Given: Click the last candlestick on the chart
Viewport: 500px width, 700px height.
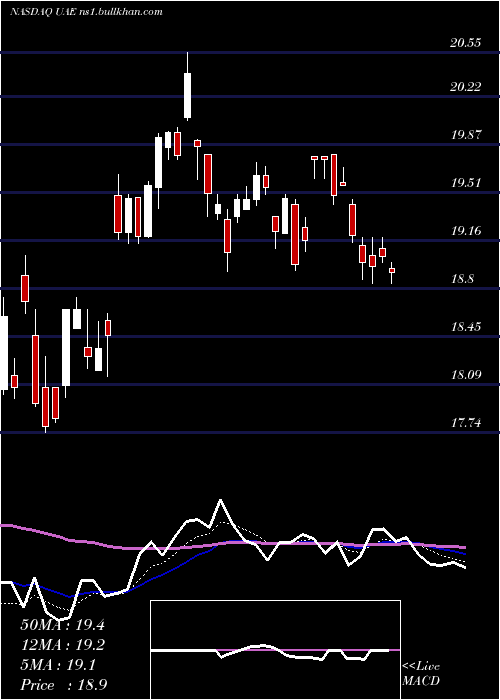Looking at the screenshot, I should (x=392, y=271).
